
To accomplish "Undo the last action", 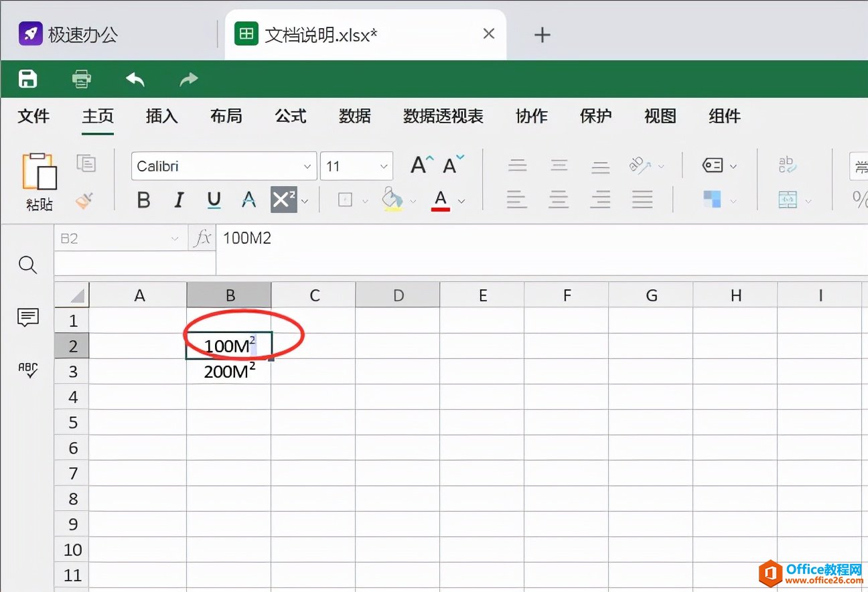I will pos(135,78).
